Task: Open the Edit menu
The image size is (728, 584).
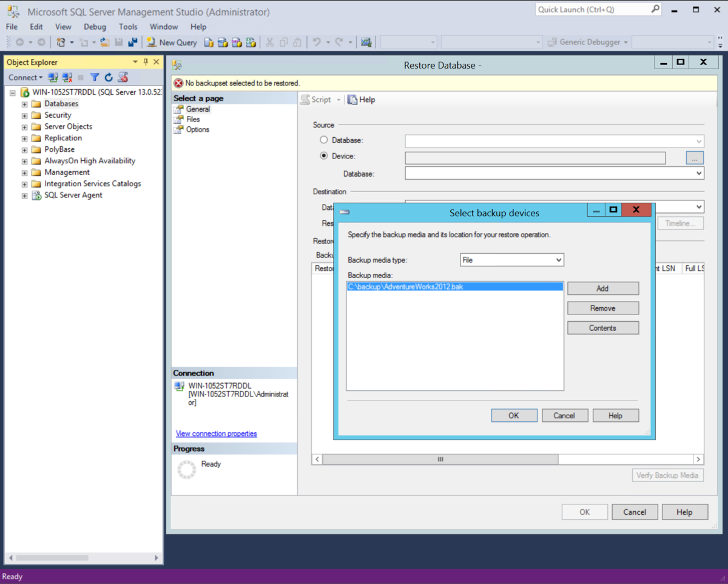Action: [36, 27]
